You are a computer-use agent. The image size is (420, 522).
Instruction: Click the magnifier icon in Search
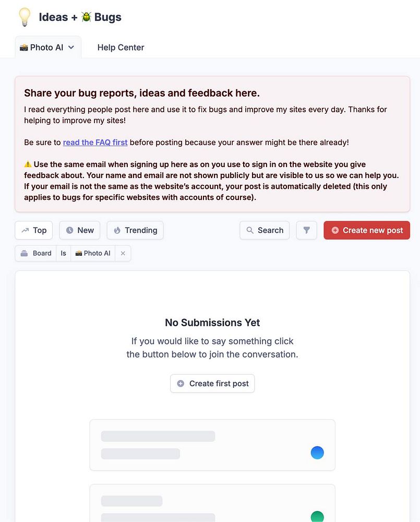pyautogui.click(x=250, y=230)
